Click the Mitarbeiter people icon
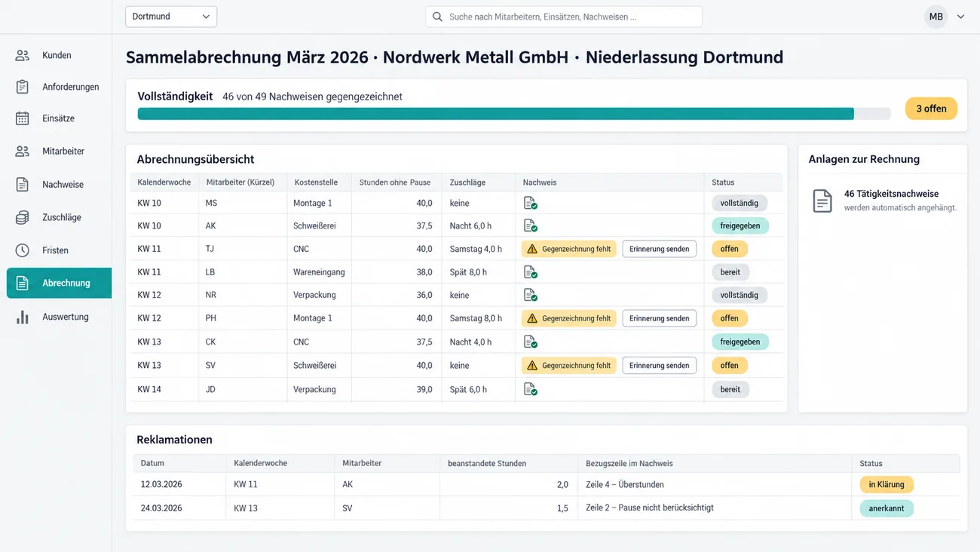The image size is (980, 552). pyautogui.click(x=23, y=151)
